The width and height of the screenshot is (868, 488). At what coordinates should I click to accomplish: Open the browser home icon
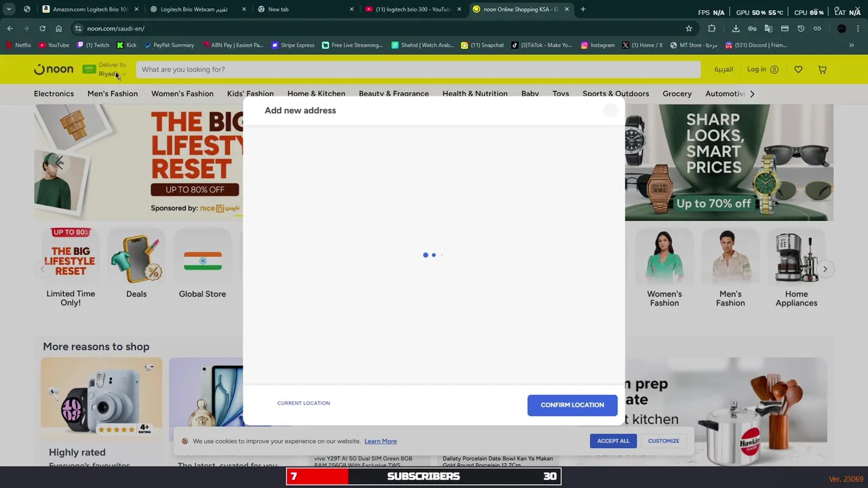(58, 28)
